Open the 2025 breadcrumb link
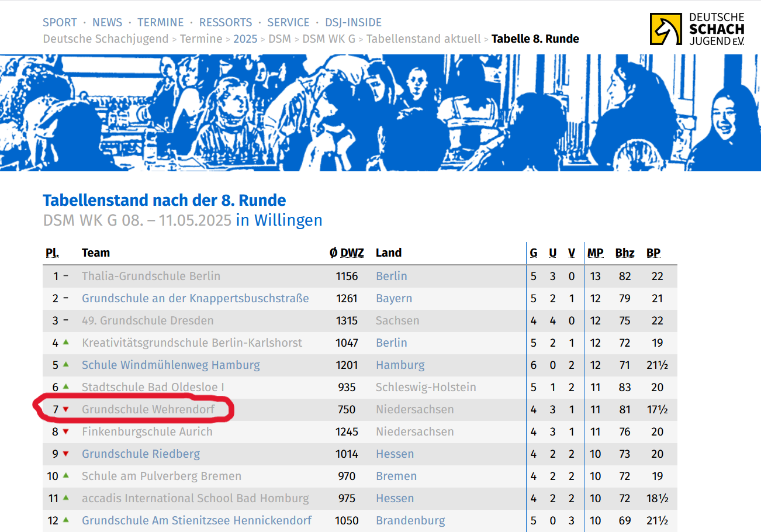This screenshot has width=761, height=532. [245, 39]
